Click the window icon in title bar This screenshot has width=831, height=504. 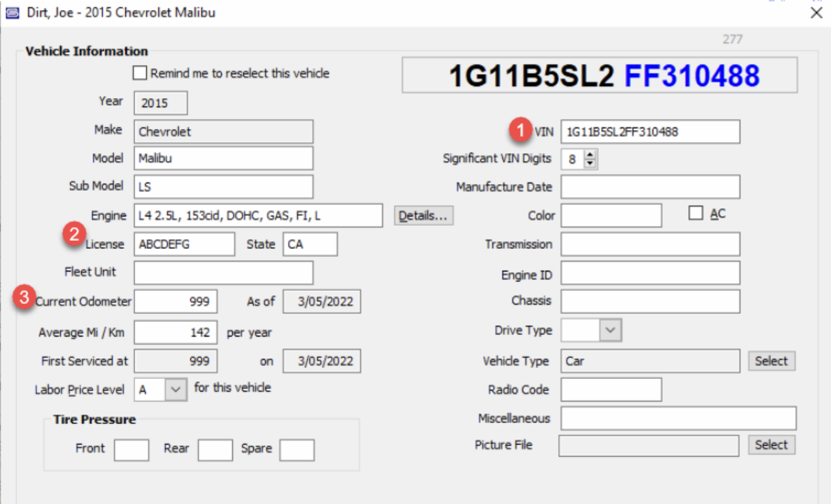pos(13,13)
